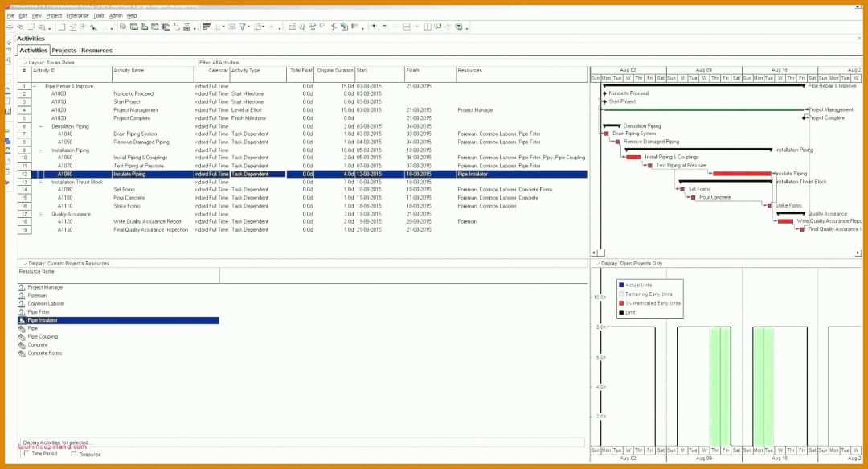Click the person icon beside Common Laborer
The image size is (868, 469).
22,304
